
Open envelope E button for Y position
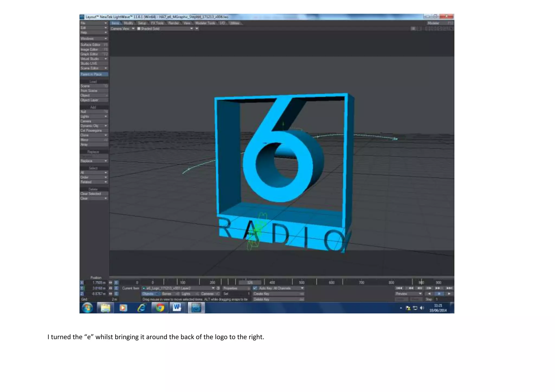click(x=116, y=288)
